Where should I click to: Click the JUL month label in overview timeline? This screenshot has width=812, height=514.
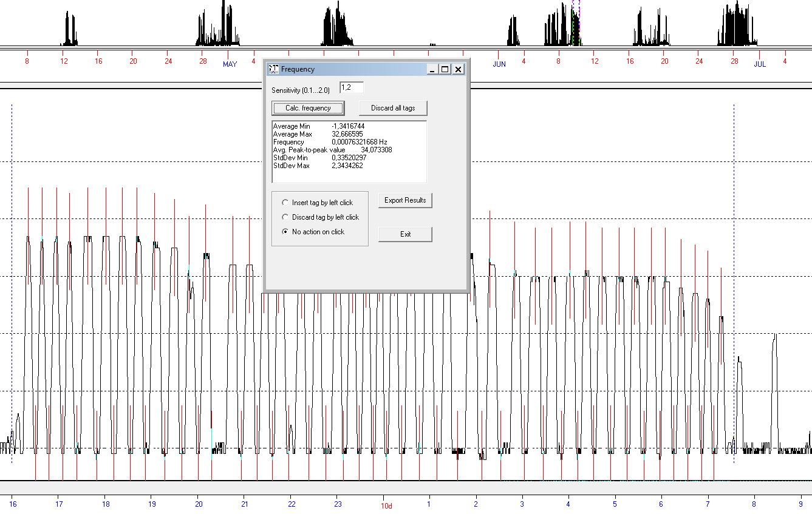click(760, 64)
